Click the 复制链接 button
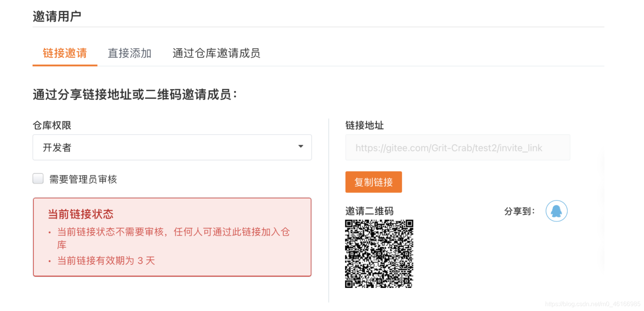Viewport: 644px width, 311px height. 373,182
